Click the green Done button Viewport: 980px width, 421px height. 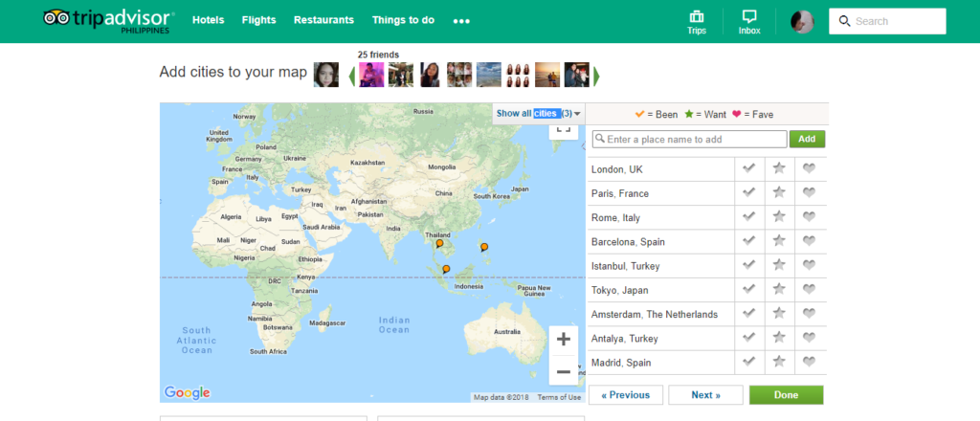click(787, 395)
